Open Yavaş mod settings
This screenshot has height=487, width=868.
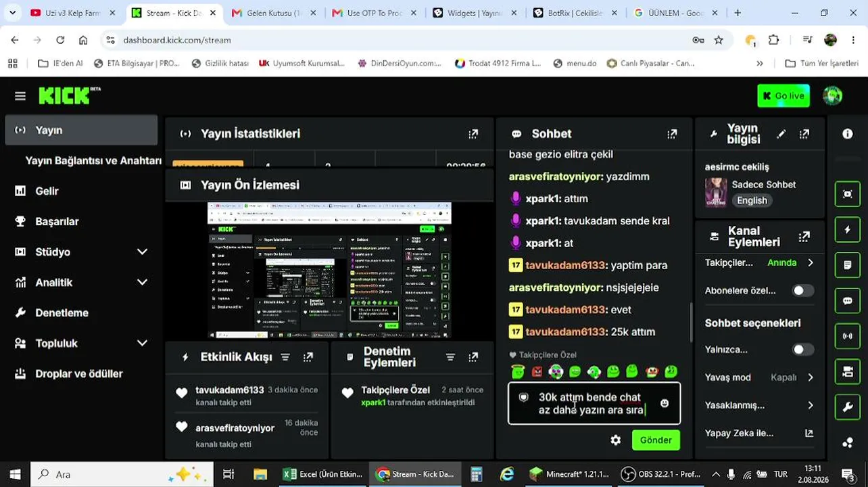tap(760, 377)
